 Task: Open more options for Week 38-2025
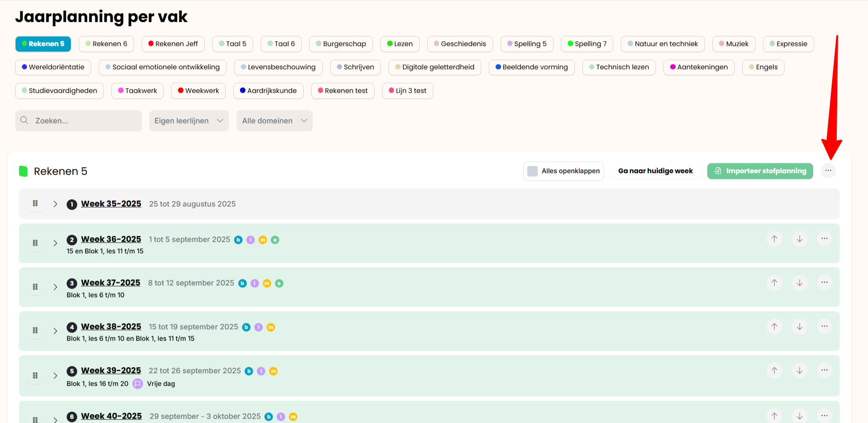[825, 327]
